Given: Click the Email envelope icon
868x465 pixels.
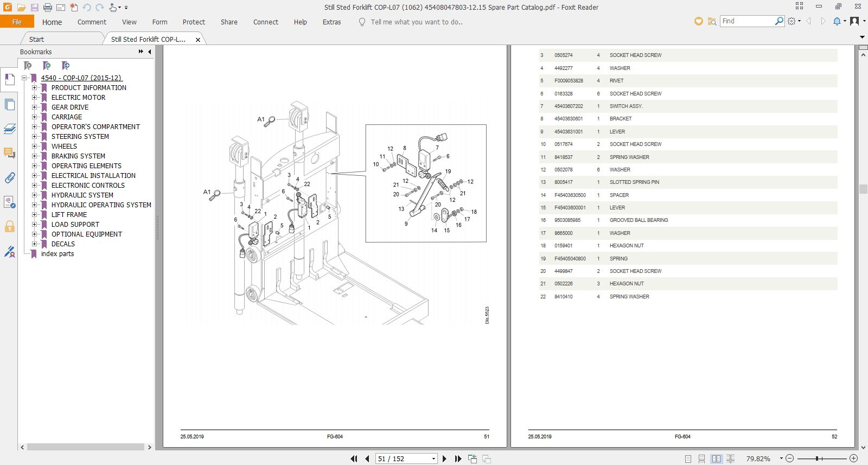Looking at the screenshot, I should (61, 8).
